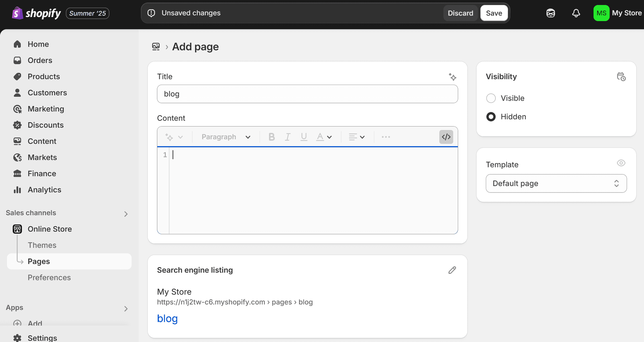The width and height of the screenshot is (644, 342).
Task: Save the new page
Action: tap(494, 13)
